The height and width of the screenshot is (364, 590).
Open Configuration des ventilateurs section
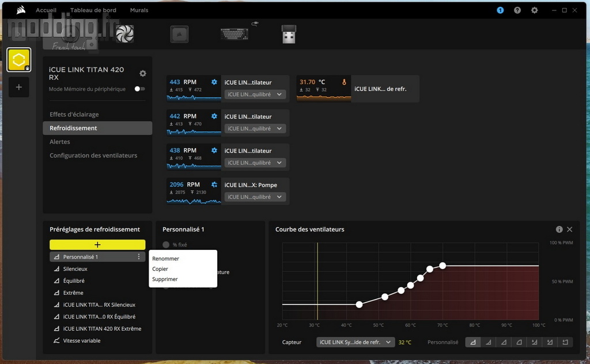[x=97, y=156]
